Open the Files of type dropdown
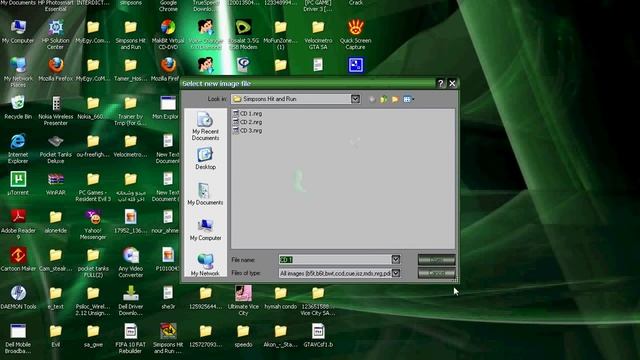 pyautogui.click(x=396, y=273)
